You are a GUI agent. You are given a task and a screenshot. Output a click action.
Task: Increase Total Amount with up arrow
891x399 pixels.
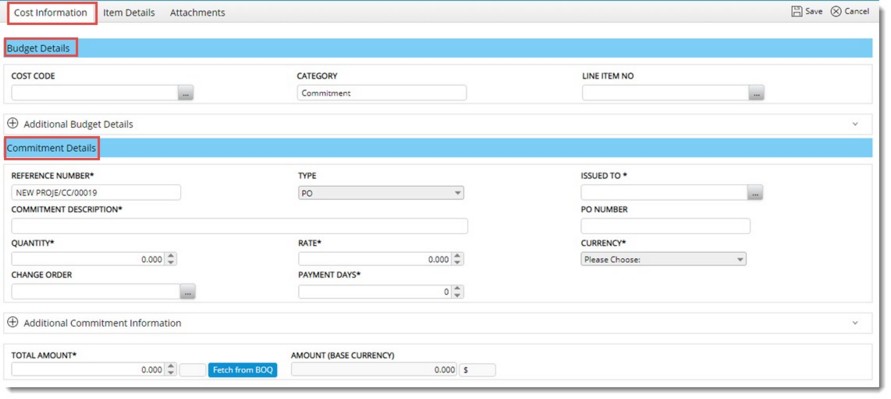(171, 367)
